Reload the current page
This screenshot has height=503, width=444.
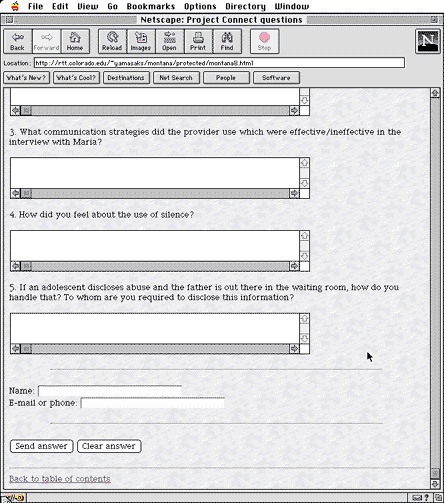112,41
